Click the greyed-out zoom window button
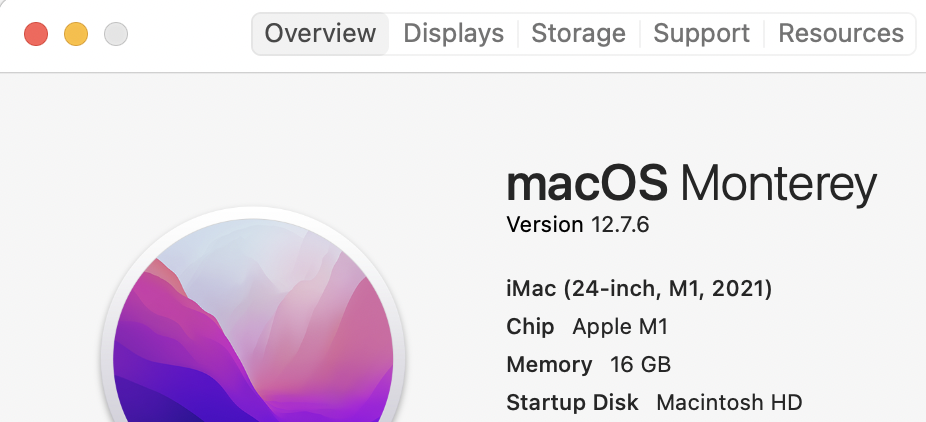 [116, 35]
